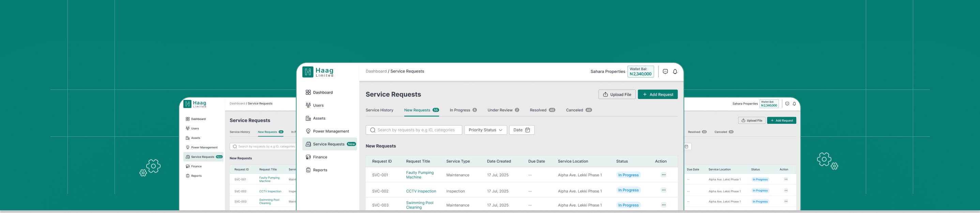Click Add Request button in center window

[658, 94]
